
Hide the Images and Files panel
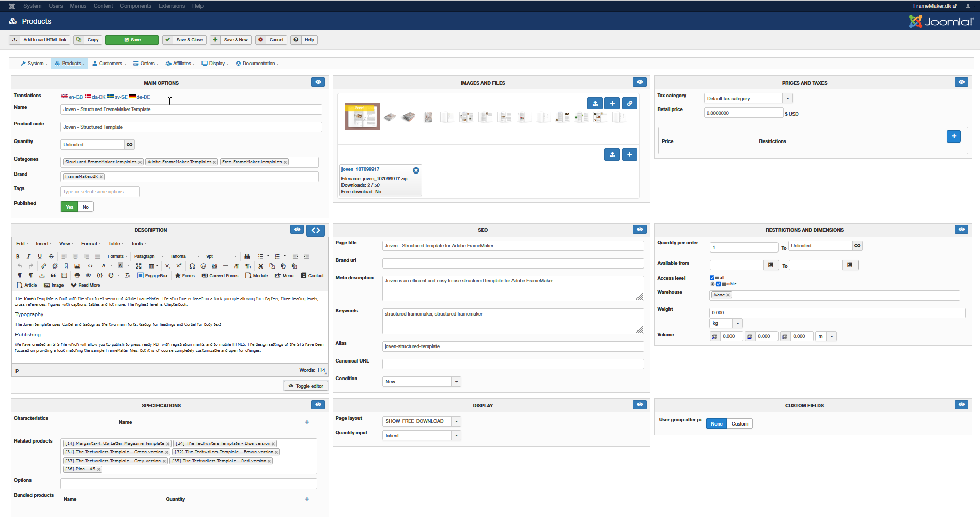point(640,82)
